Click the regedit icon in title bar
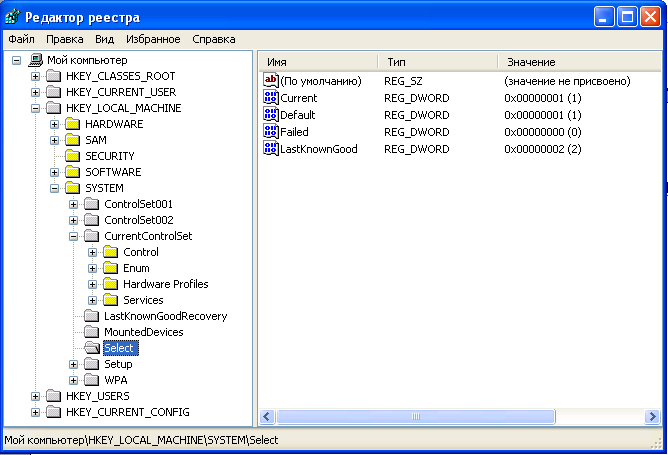Image resolution: width=668 pixels, height=455 pixels. click(x=12, y=17)
